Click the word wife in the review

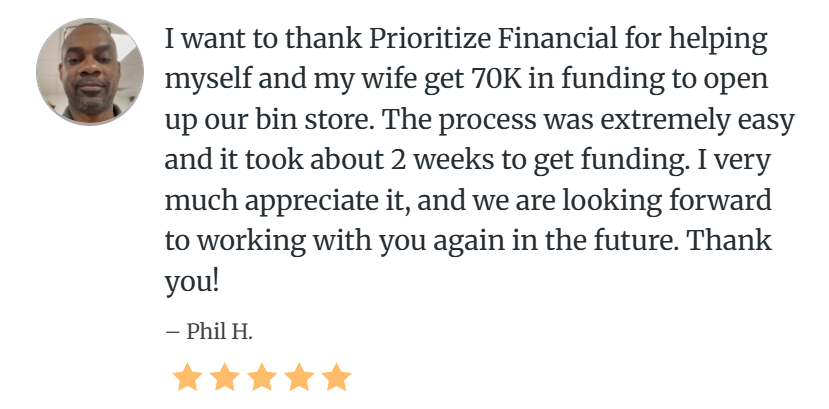point(390,79)
